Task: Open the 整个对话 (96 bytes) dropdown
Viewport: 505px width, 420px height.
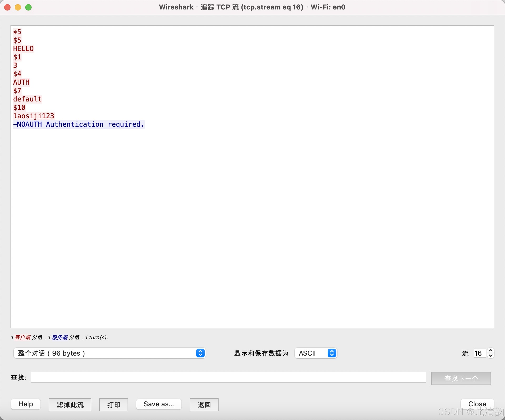Action: click(110, 353)
